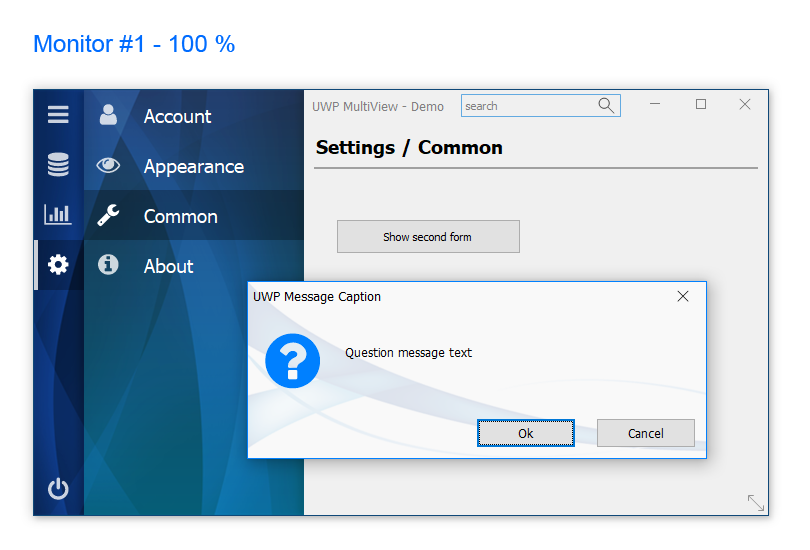Open the Appearance menu item
This screenshot has height=550, width=810.
[194, 165]
